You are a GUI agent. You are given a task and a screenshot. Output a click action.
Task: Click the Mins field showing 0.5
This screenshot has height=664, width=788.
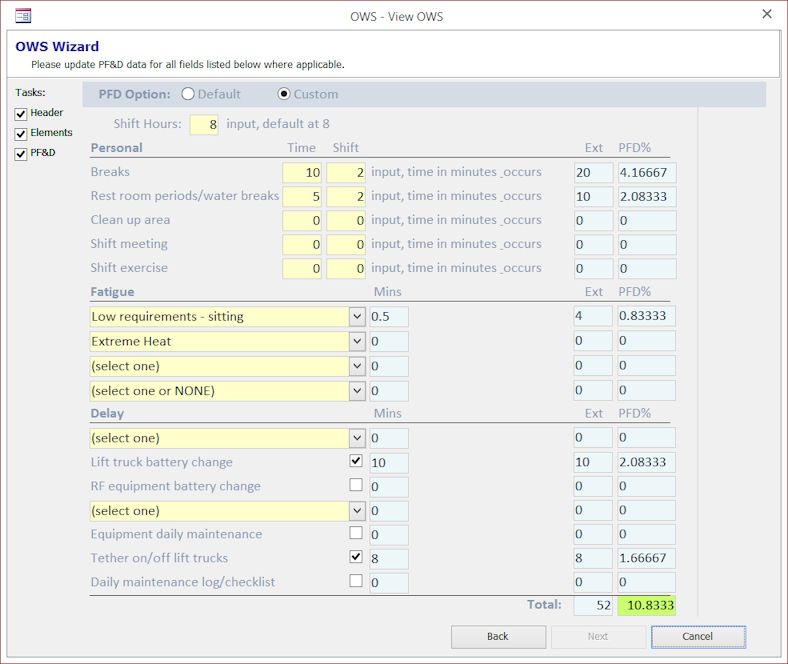click(389, 317)
